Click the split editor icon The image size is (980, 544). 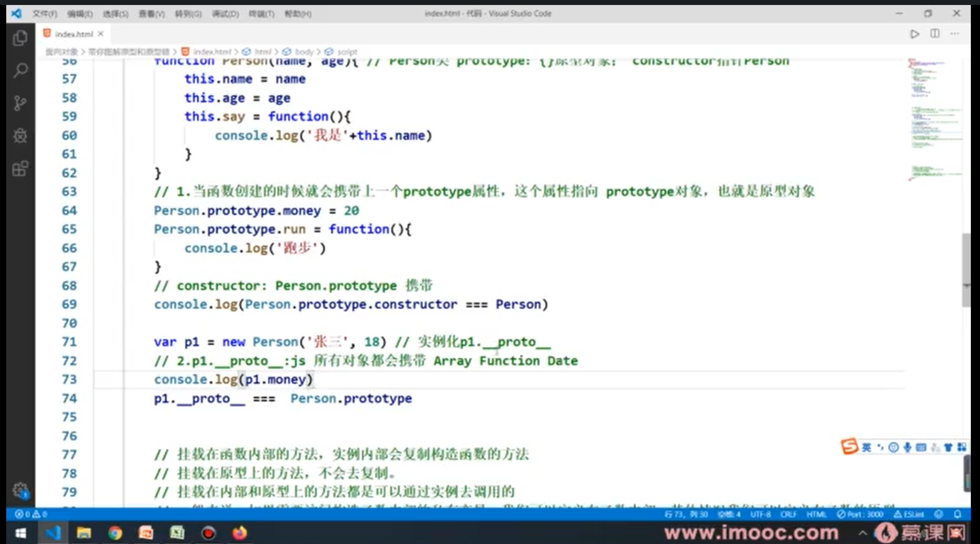pyautogui.click(x=935, y=34)
